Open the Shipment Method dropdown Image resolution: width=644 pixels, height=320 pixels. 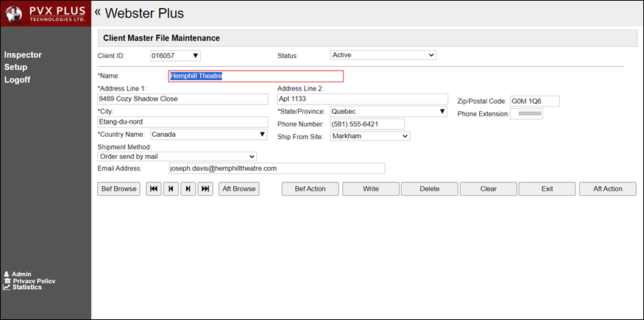177,156
